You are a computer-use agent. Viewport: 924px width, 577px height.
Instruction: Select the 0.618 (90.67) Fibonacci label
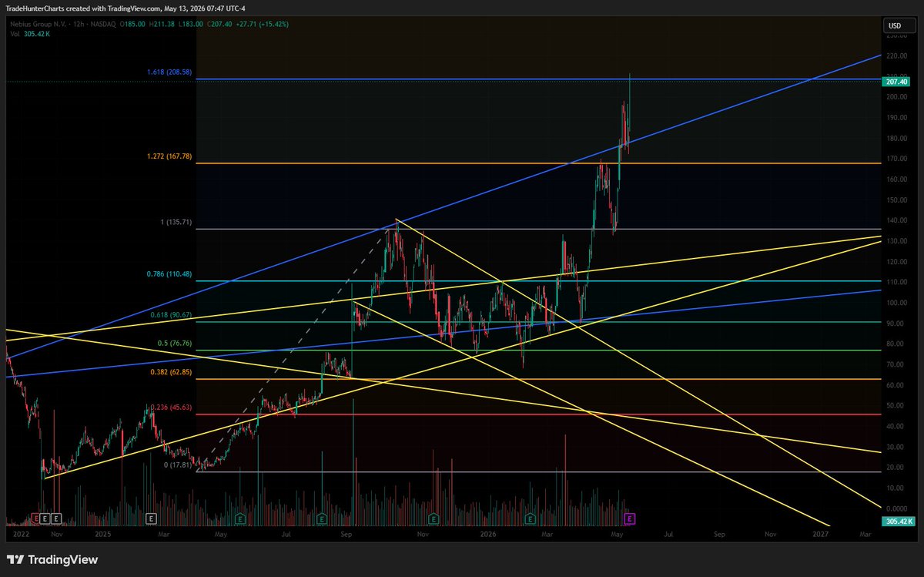coord(171,315)
